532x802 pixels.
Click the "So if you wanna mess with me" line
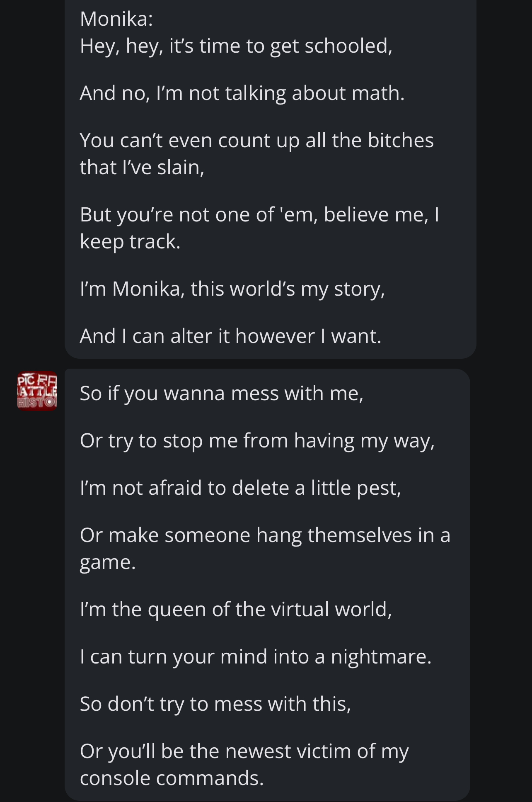click(x=222, y=393)
